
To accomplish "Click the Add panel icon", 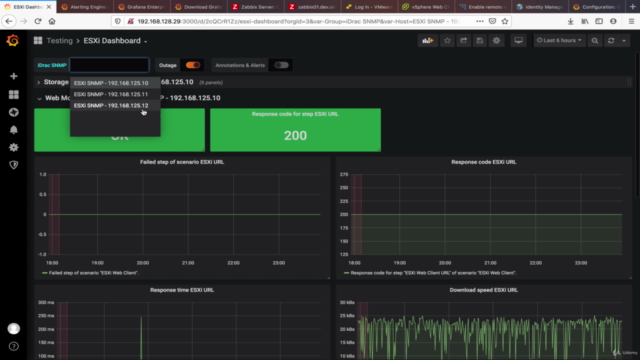I will (x=427, y=40).
